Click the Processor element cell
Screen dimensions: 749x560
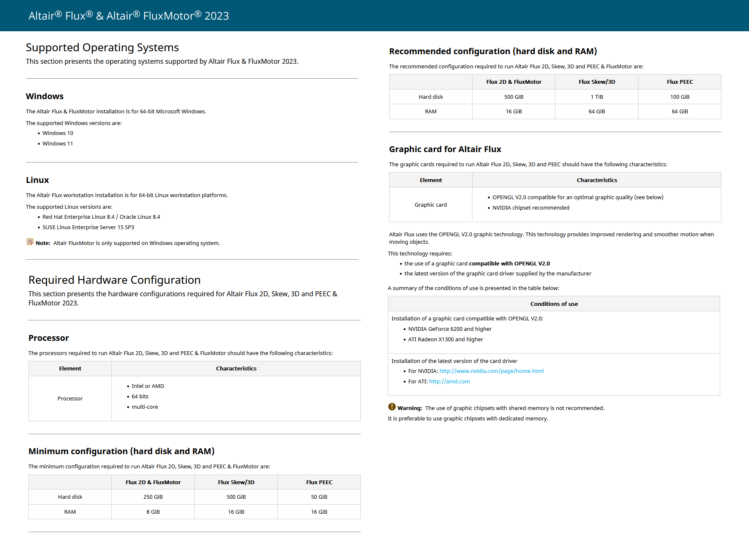pyautogui.click(x=70, y=399)
